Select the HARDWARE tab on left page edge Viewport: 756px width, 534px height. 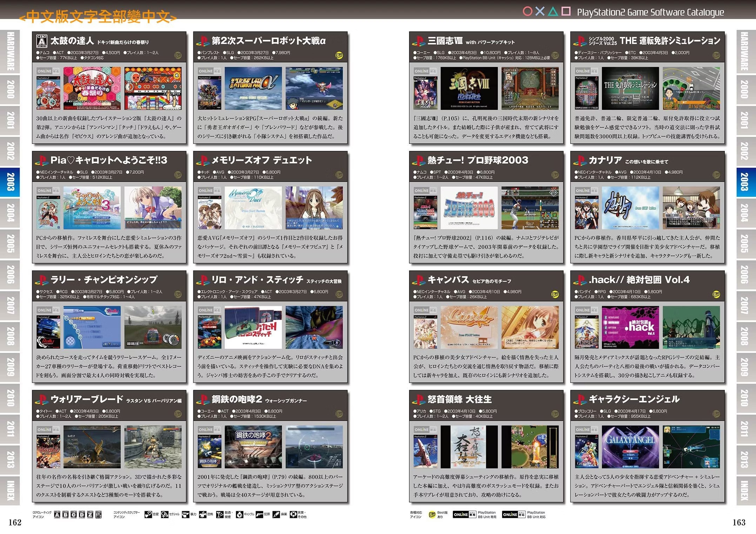click(x=10, y=51)
